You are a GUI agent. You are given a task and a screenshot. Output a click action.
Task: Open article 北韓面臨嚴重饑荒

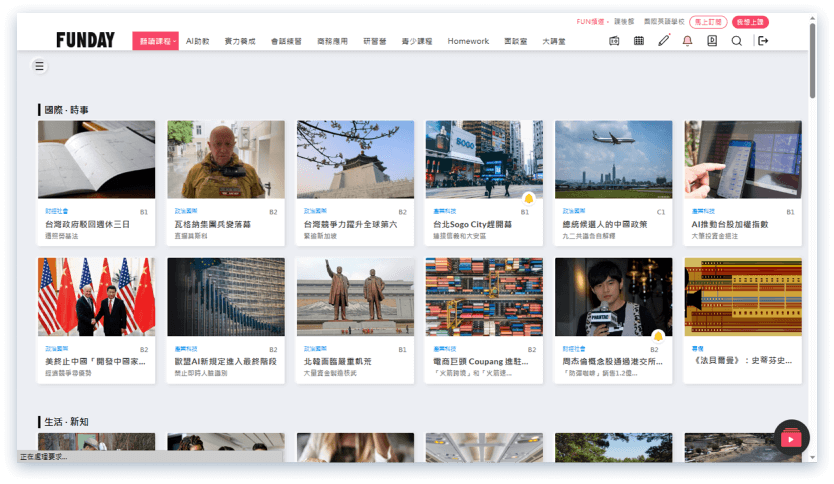337,362
